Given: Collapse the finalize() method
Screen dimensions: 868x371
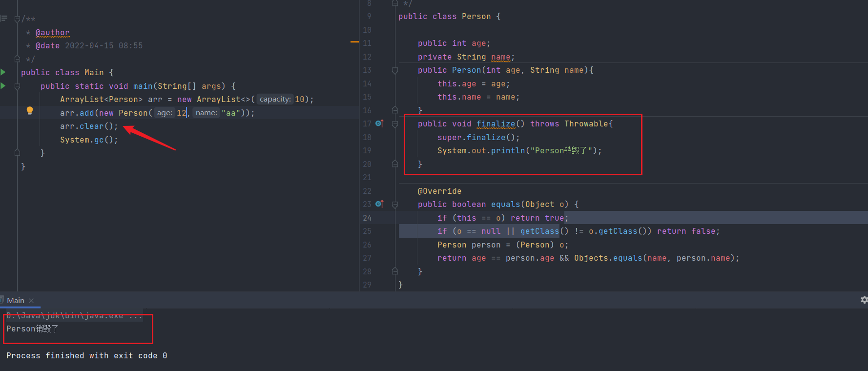Looking at the screenshot, I should (x=395, y=124).
